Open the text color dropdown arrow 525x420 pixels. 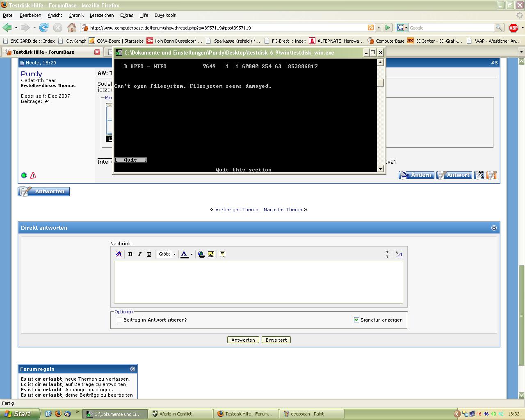coord(192,254)
